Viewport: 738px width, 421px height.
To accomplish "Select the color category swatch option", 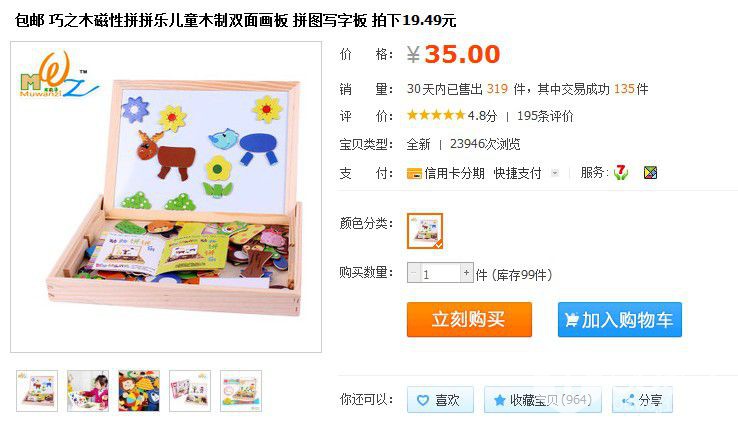I will 425,231.
